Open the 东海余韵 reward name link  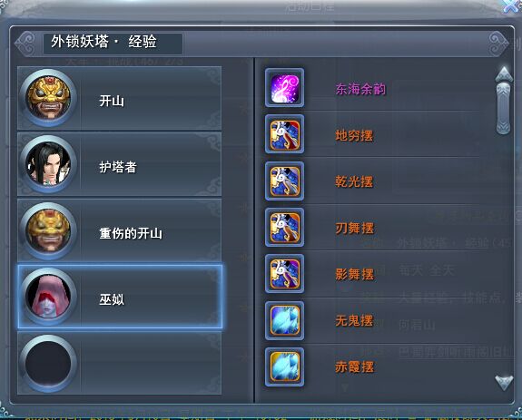tap(361, 89)
